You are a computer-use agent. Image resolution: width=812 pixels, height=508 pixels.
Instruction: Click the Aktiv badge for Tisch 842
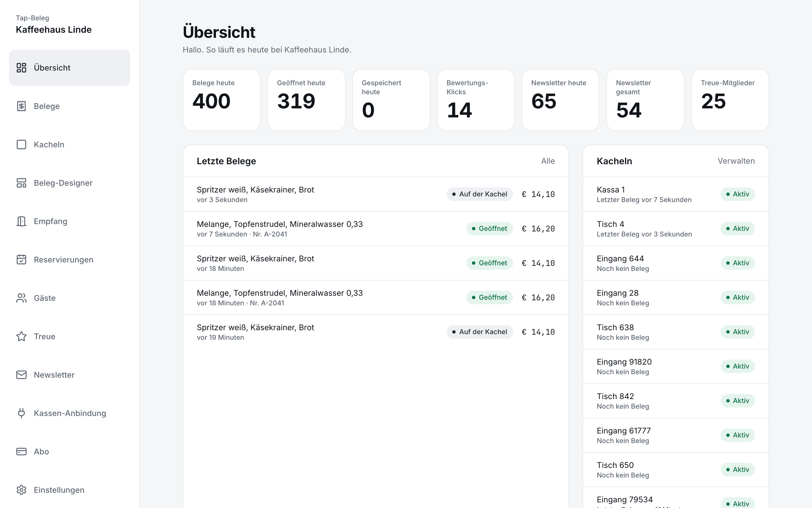click(738, 401)
